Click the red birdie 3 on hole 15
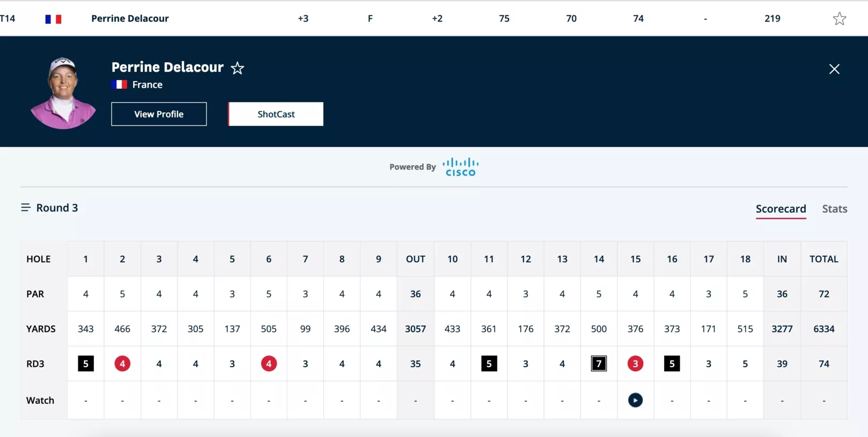 point(635,363)
